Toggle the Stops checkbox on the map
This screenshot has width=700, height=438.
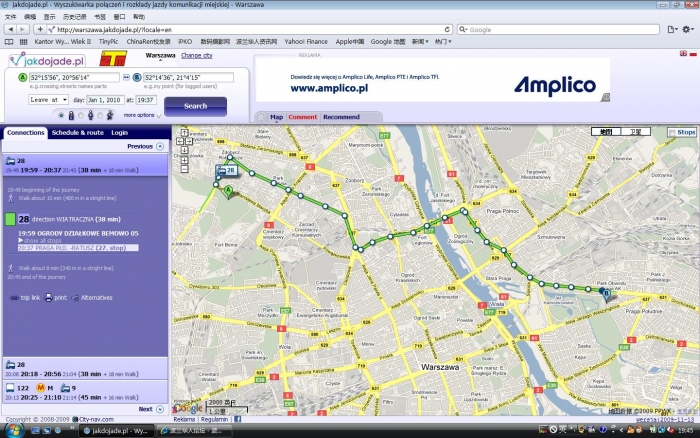pos(672,133)
